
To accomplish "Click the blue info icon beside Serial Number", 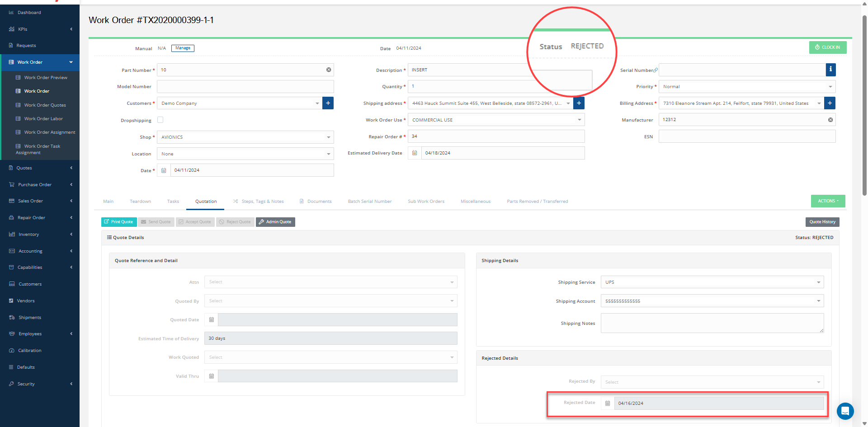I will point(830,70).
